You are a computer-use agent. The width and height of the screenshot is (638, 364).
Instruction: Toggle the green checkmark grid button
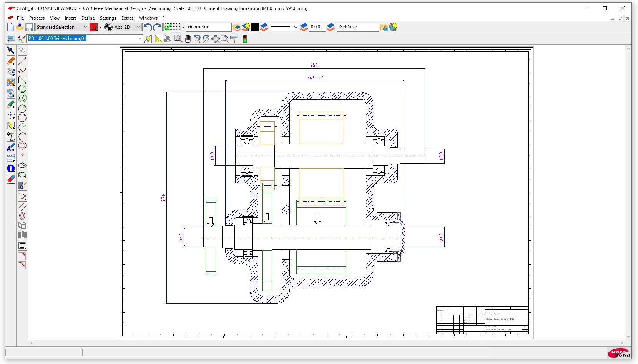[x=168, y=27]
